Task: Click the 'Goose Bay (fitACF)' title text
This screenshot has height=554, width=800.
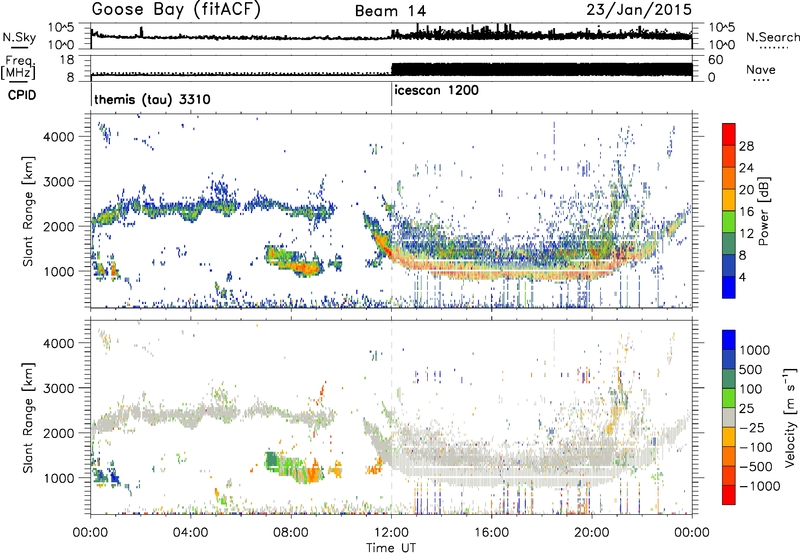Action: coord(176,10)
